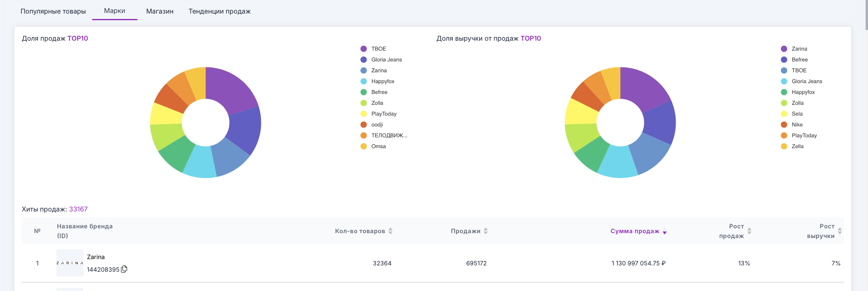Click the Рост продаж column header
Screen dimensions: 868x291
click(731, 231)
